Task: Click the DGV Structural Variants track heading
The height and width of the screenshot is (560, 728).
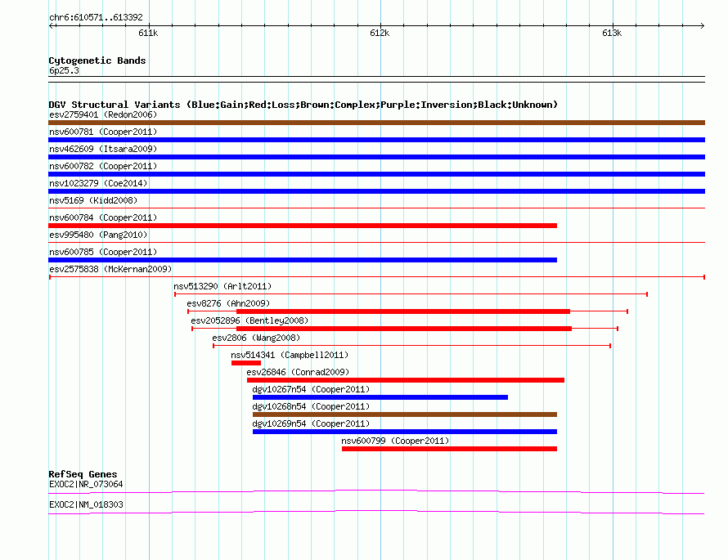Action: [303, 105]
